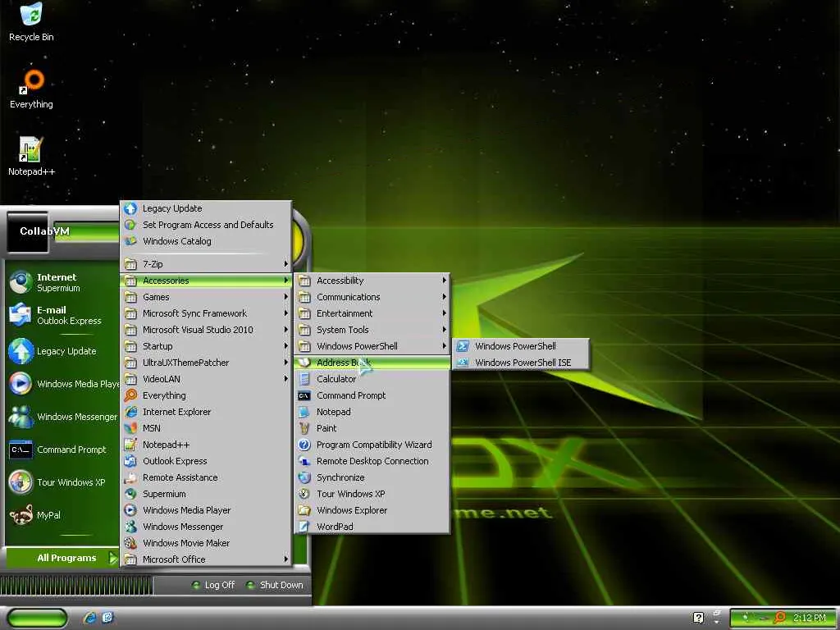
Task: Open Address Book in Accessories
Action: pyautogui.click(x=372, y=363)
